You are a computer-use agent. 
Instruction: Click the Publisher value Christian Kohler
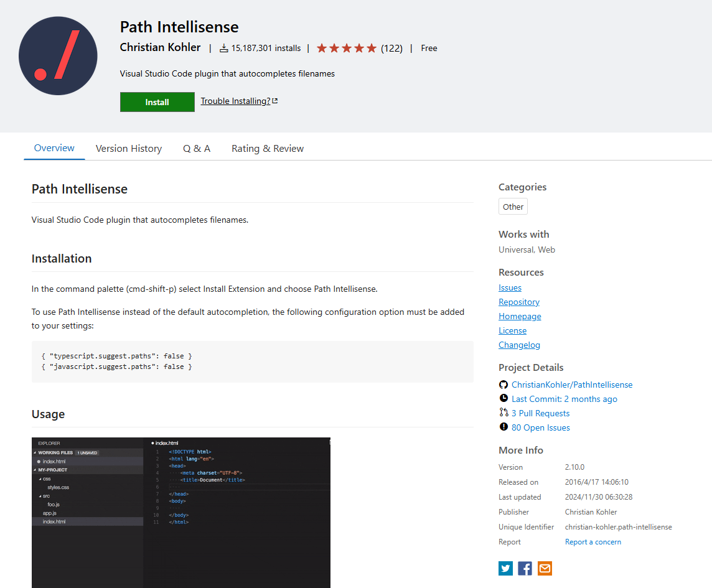pos(591,512)
